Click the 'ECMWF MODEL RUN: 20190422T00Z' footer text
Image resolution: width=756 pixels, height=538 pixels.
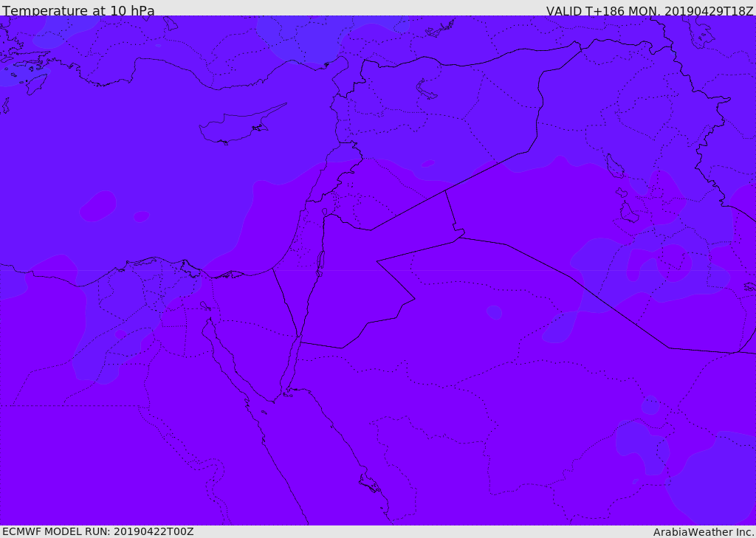pos(98,531)
